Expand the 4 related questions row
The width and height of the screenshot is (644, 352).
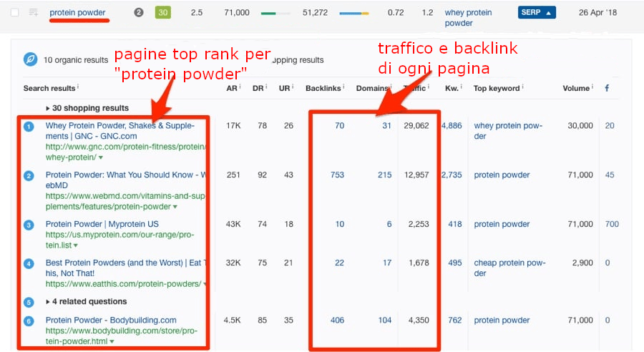tap(87, 301)
